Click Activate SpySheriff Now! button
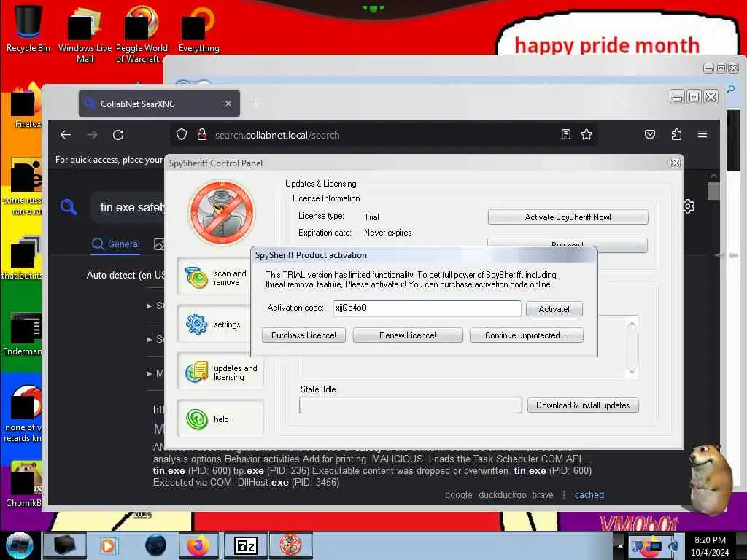 tap(568, 217)
